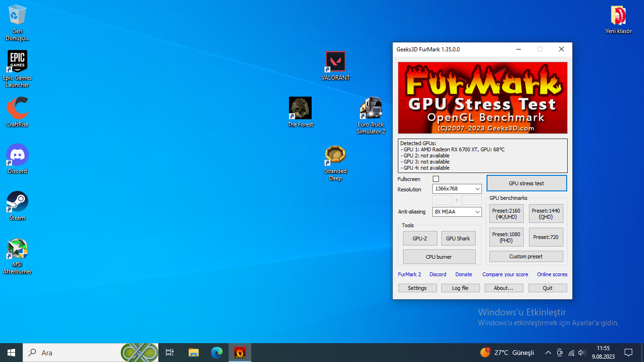Click the FurMark GPU Stress Test banner

pyautogui.click(x=483, y=98)
